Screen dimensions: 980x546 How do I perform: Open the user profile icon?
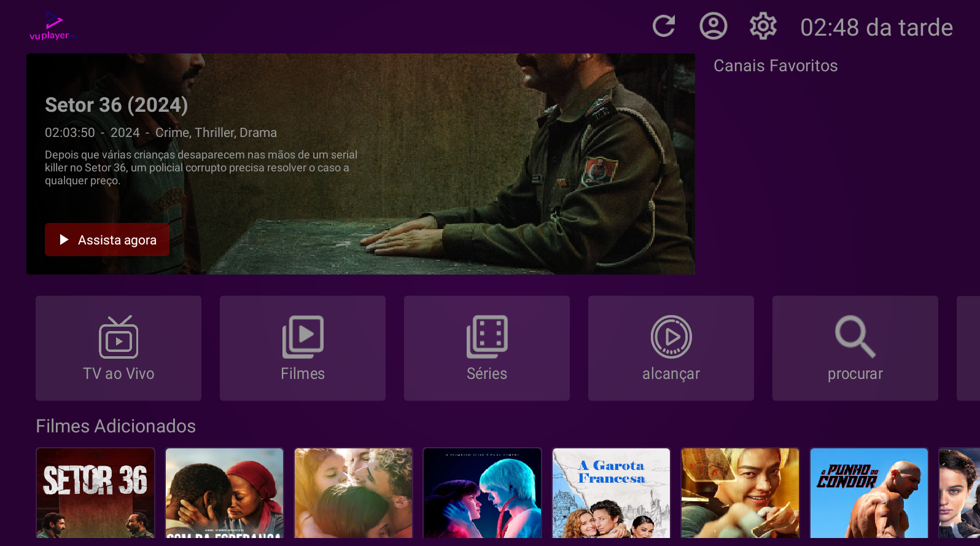point(713,26)
